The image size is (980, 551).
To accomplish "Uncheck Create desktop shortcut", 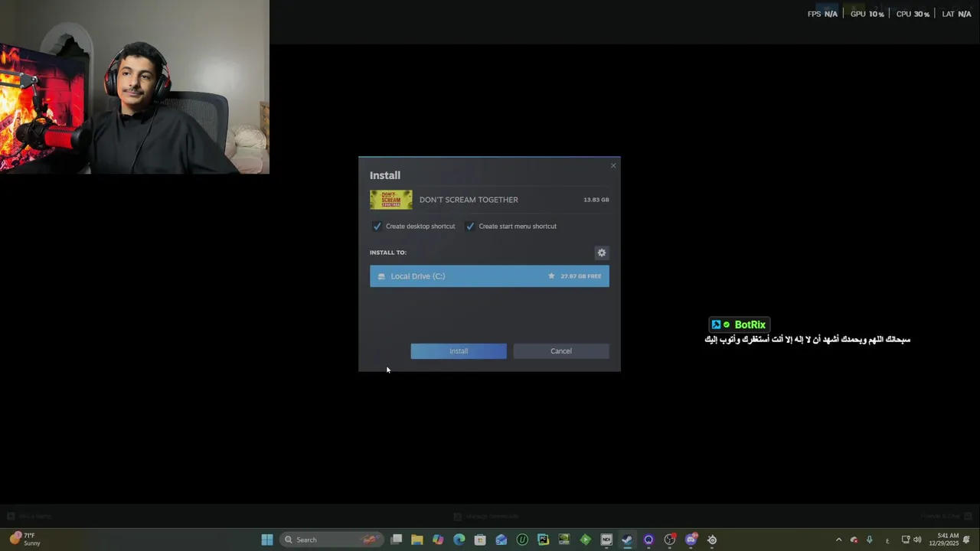I will click(x=377, y=227).
